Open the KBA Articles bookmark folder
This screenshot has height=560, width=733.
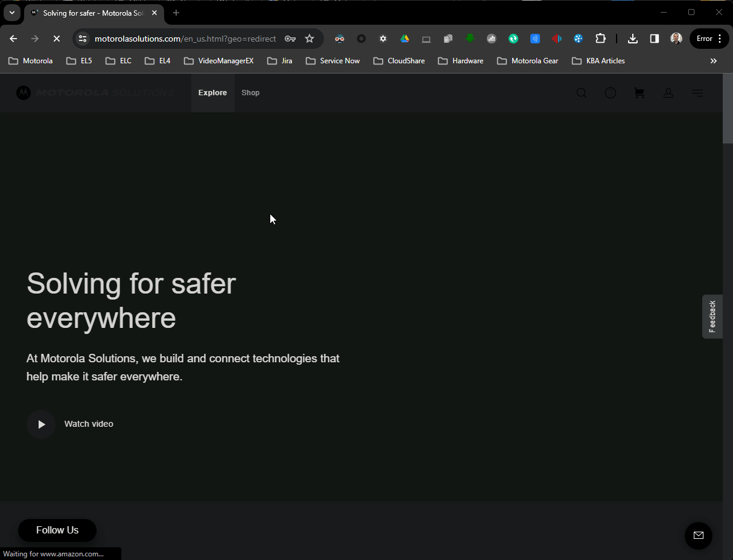(x=598, y=61)
